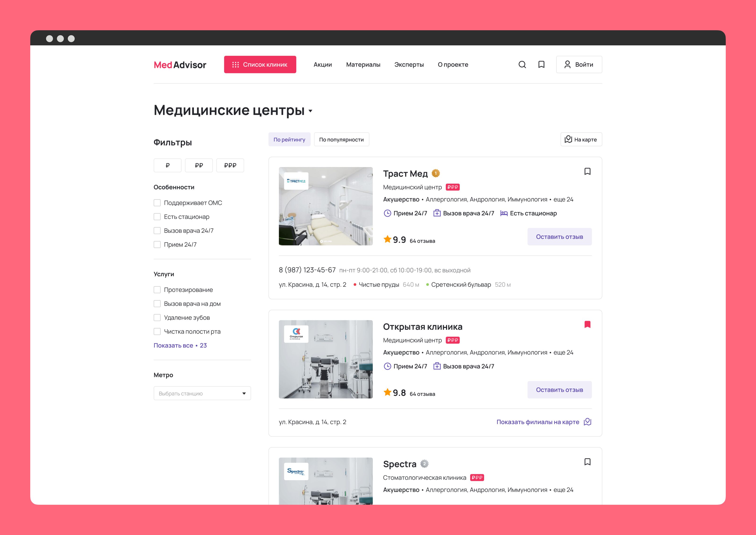Check the Есть стационар filter
The height and width of the screenshot is (535, 756).
tap(157, 217)
